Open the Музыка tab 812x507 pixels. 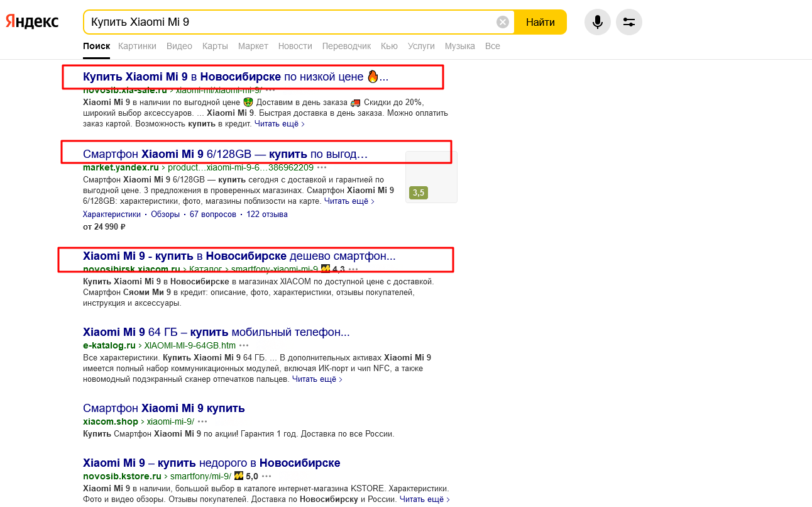(x=460, y=46)
